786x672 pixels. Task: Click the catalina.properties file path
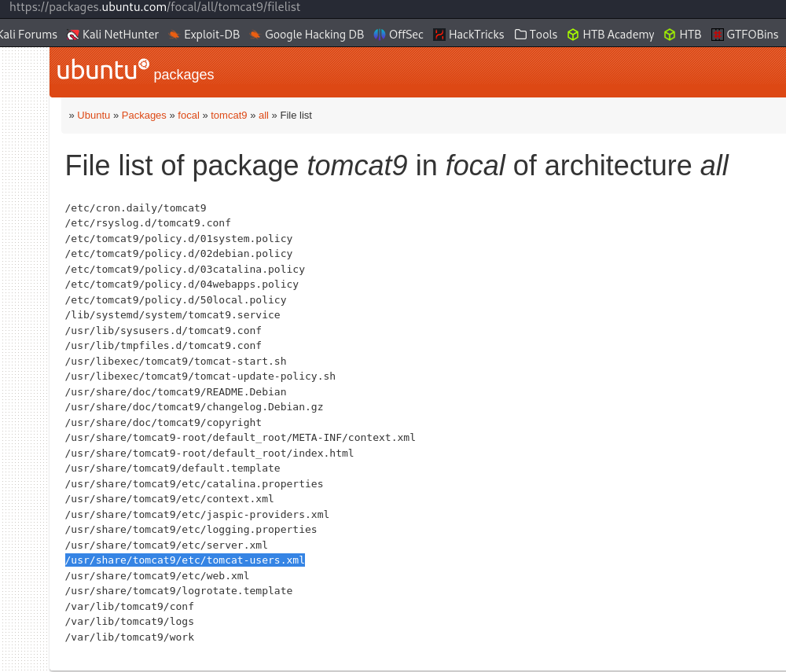[194, 483]
